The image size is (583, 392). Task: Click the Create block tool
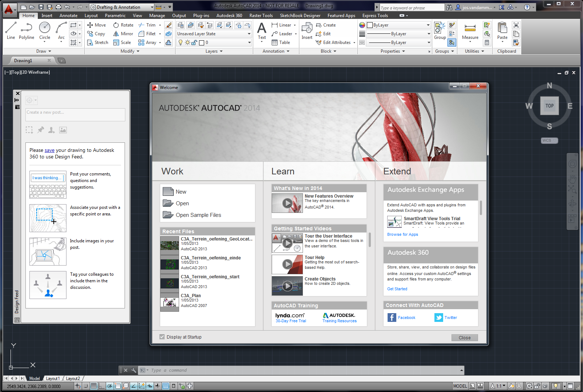326,25
